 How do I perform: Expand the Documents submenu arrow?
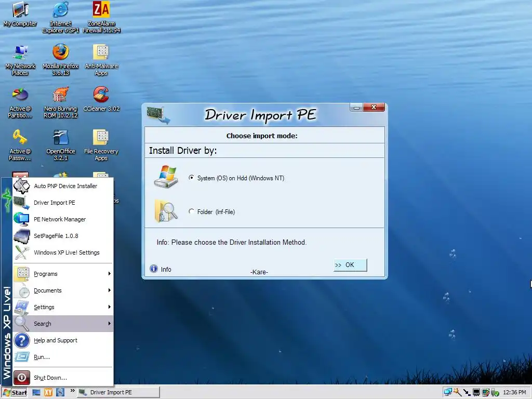(109, 290)
